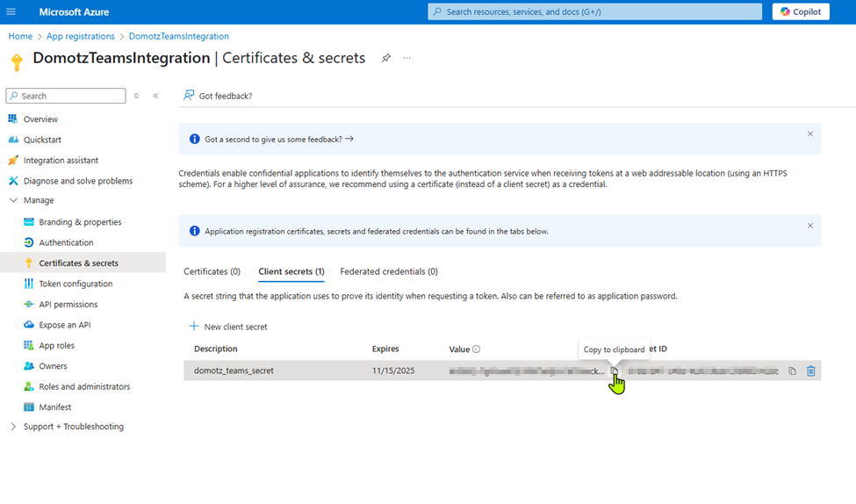The image size is (856, 504).
Task: Click the key icon next to page title
Action: point(17,62)
